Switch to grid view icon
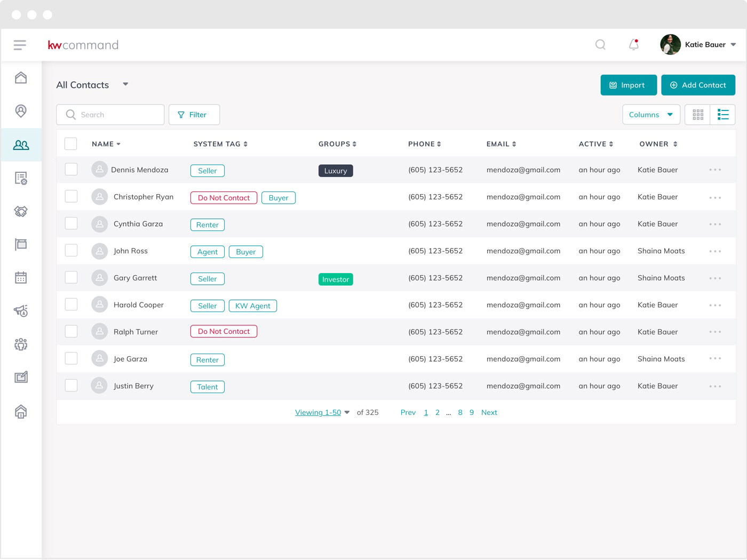747x560 pixels. point(698,115)
